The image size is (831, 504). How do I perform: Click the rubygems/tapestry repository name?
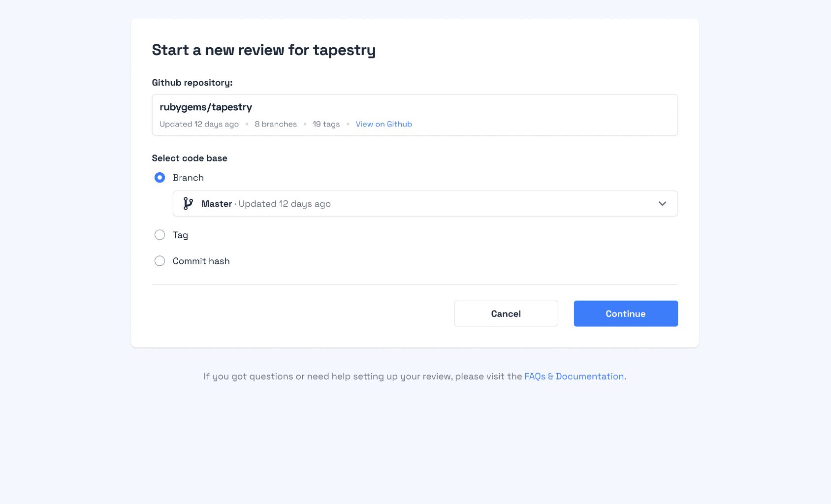click(x=206, y=107)
